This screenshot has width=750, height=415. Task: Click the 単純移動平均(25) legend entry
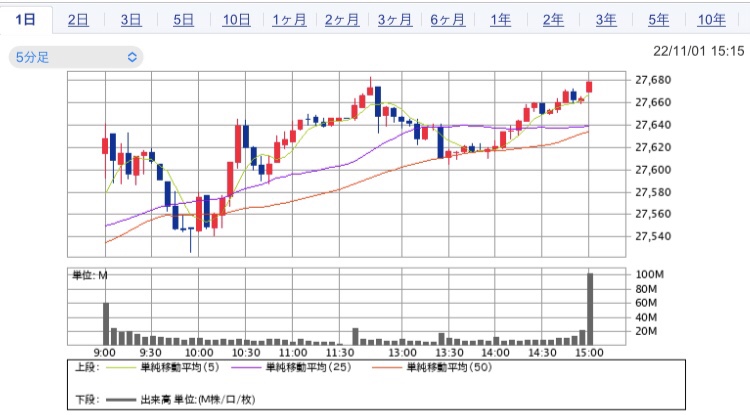(308, 367)
